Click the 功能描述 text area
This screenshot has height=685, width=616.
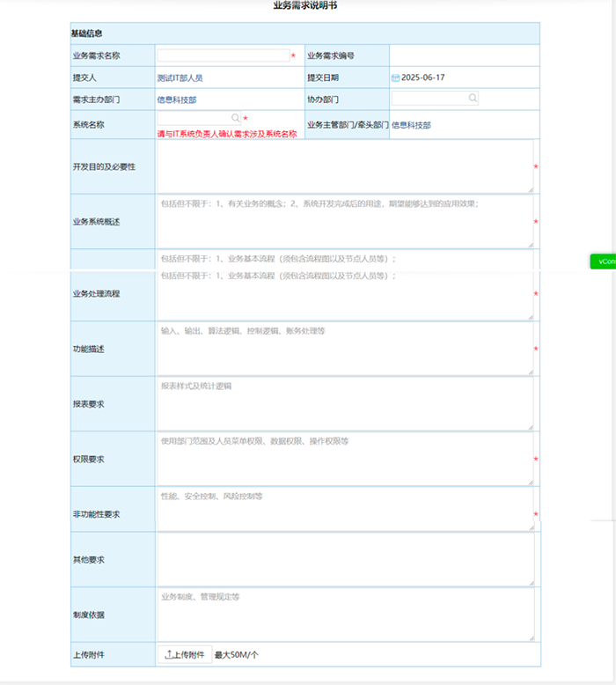click(x=345, y=349)
